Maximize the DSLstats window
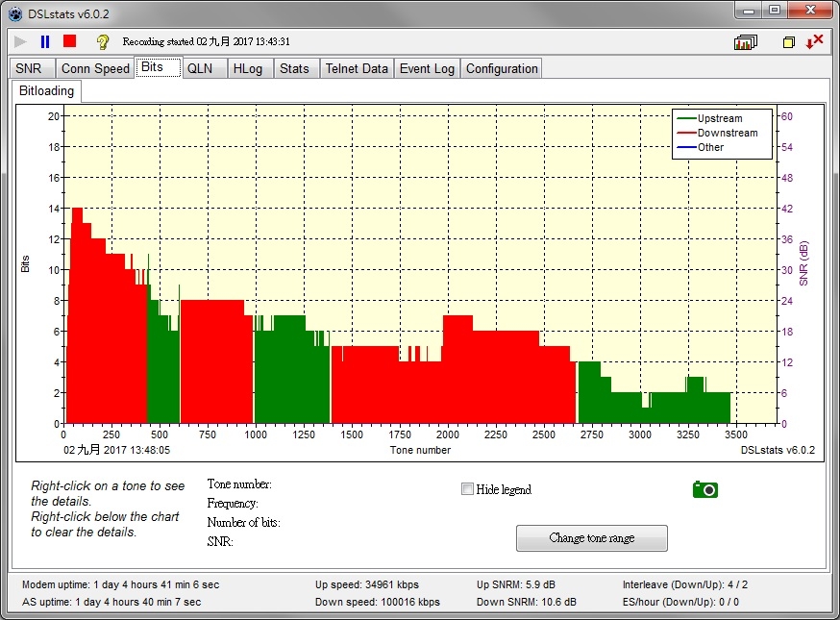840x620 pixels. click(775, 11)
